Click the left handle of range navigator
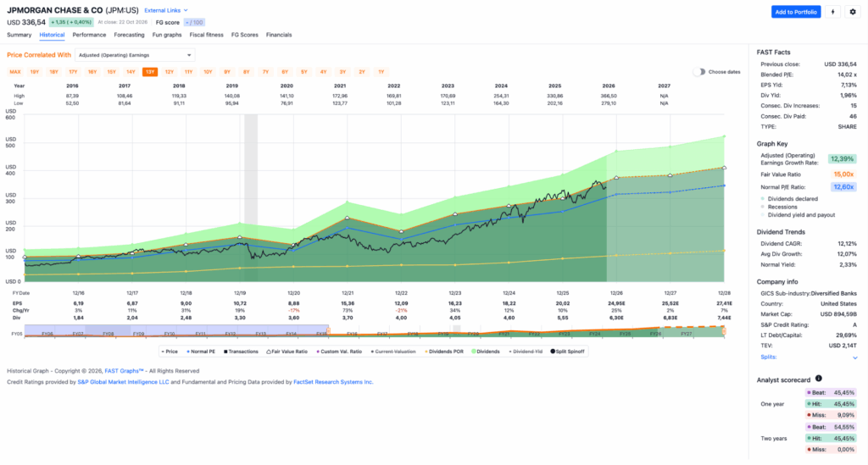The image size is (868, 465). [x=328, y=332]
